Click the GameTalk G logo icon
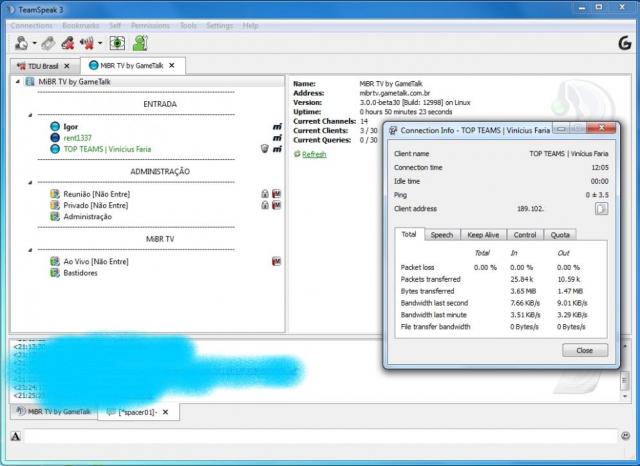 click(x=625, y=43)
